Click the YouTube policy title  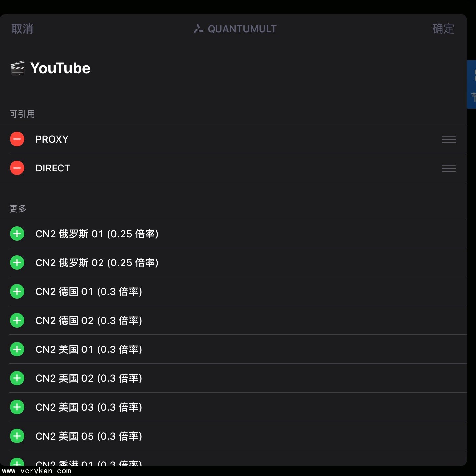[60, 68]
